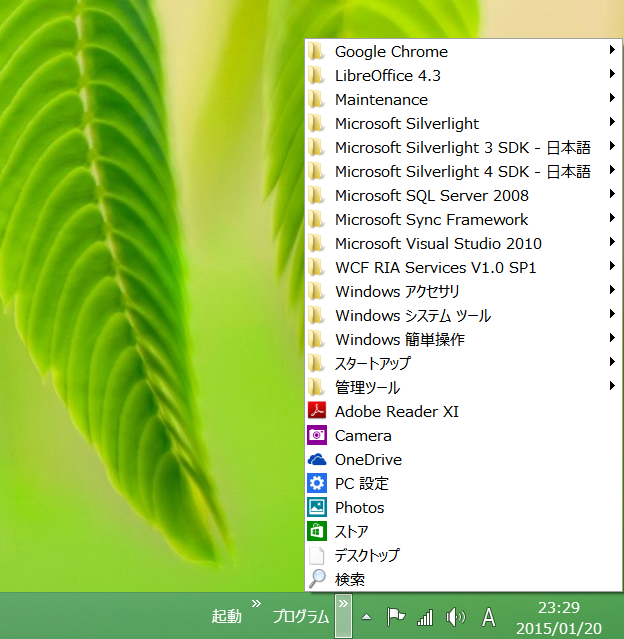
Task: Expand Windows システム ツール submenu arrow
Action: (x=612, y=314)
